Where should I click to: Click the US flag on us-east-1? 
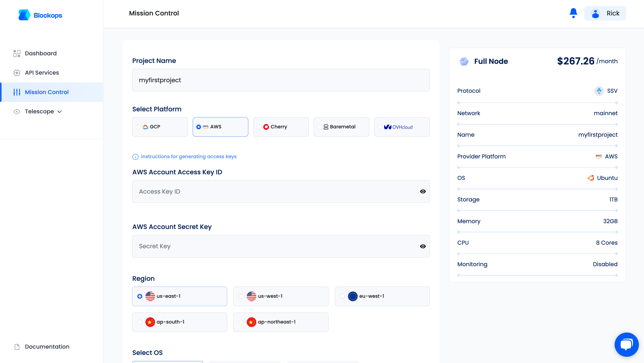[x=150, y=296]
